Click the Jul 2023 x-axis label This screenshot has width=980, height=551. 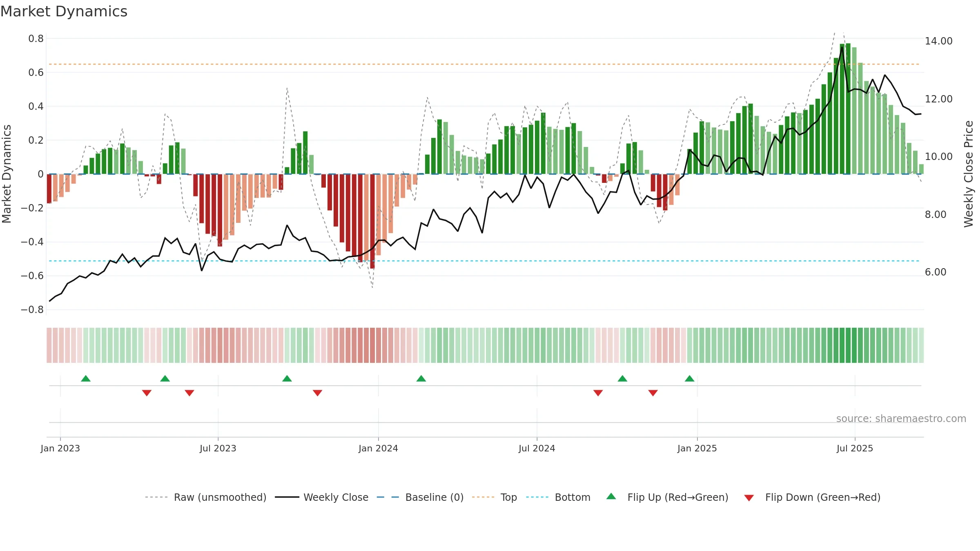click(218, 448)
